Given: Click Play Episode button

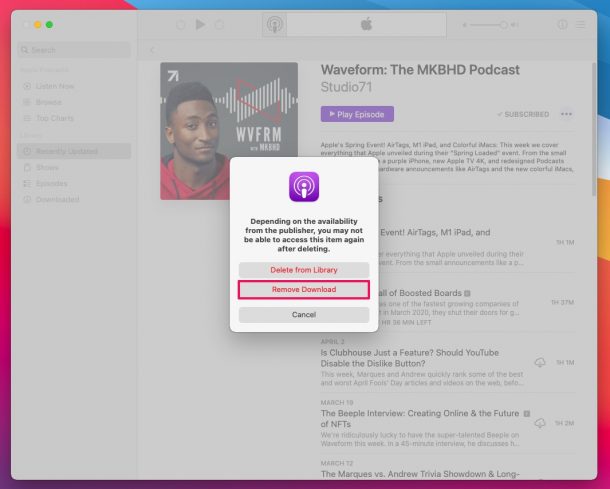Looking at the screenshot, I should click(357, 114).
